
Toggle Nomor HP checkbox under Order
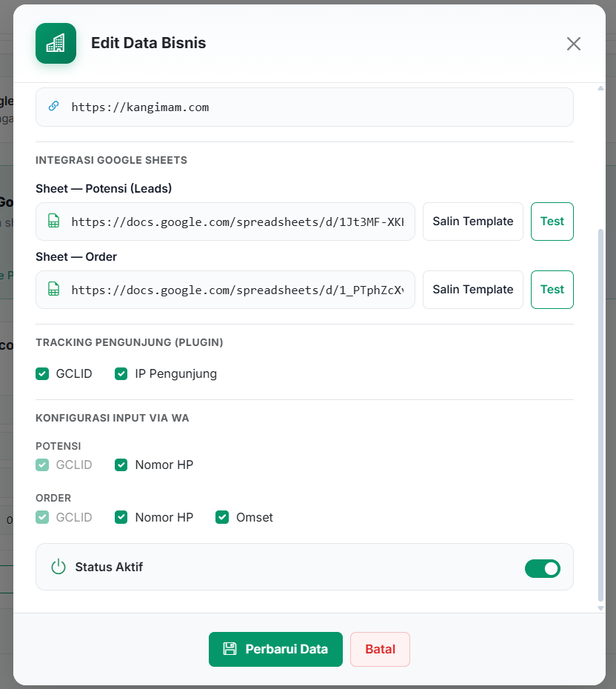pyautogui.click(x=121, y=517)
